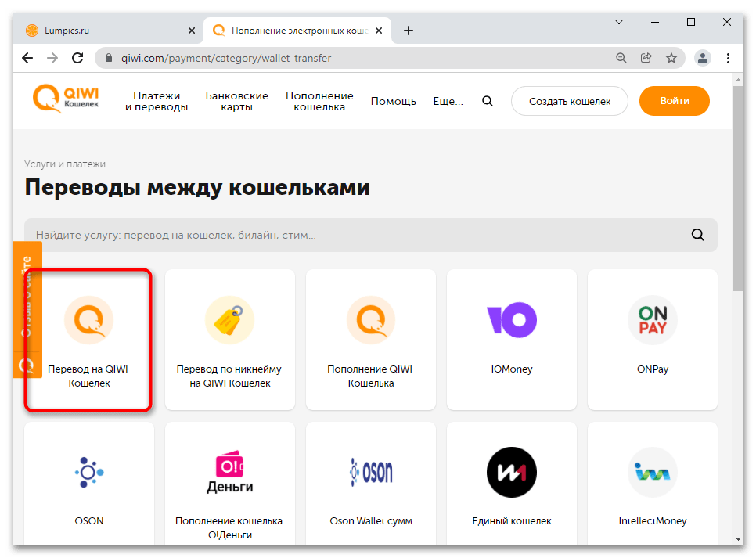This screenshot has width=756, height=558.
Task: Select the ЮMoney wallet icon
Action: 511,320
